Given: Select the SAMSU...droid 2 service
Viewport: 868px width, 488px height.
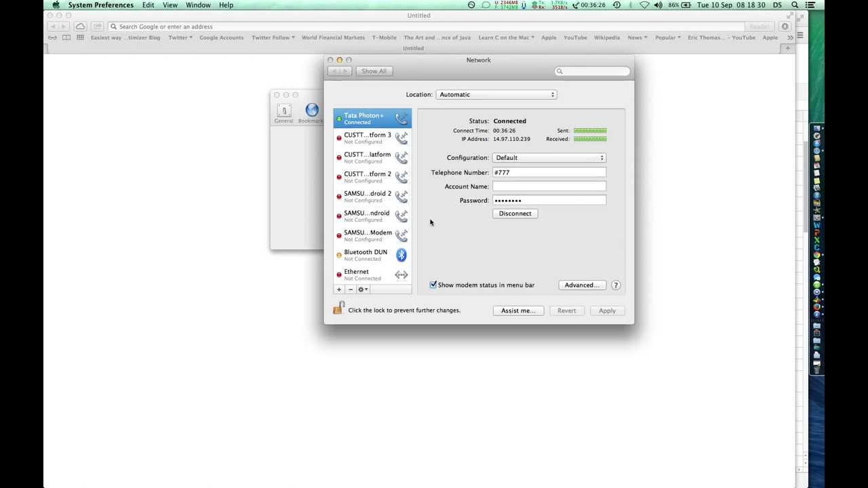Looking at the screenshot, I should pos(372,197).
